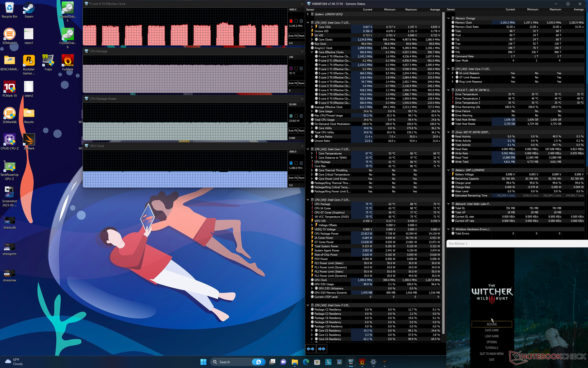Launch 3DMark06 desktop shortcut

pos(9,116)
